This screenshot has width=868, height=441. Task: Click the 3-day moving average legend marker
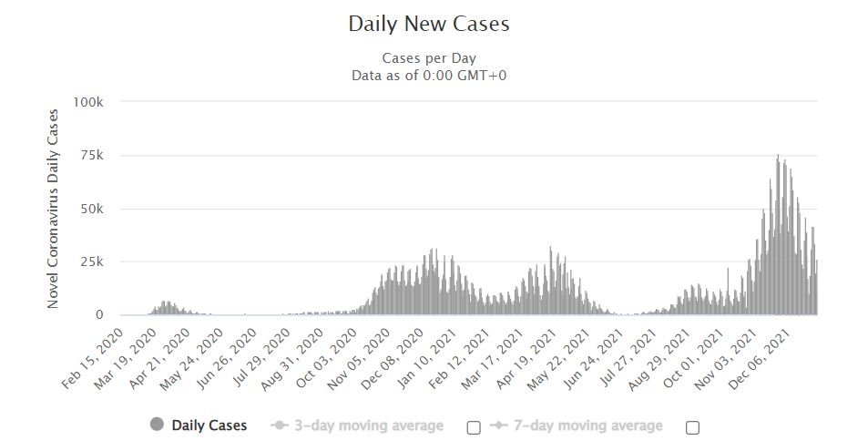click(x=281, y=426)
